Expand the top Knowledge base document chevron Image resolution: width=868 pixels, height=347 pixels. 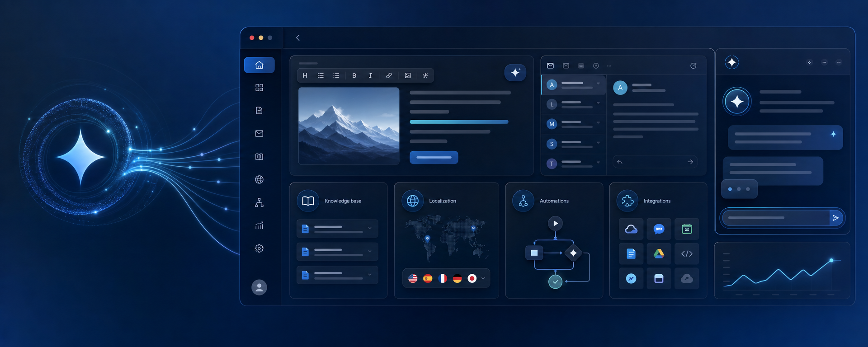click(x=370, y=228)
